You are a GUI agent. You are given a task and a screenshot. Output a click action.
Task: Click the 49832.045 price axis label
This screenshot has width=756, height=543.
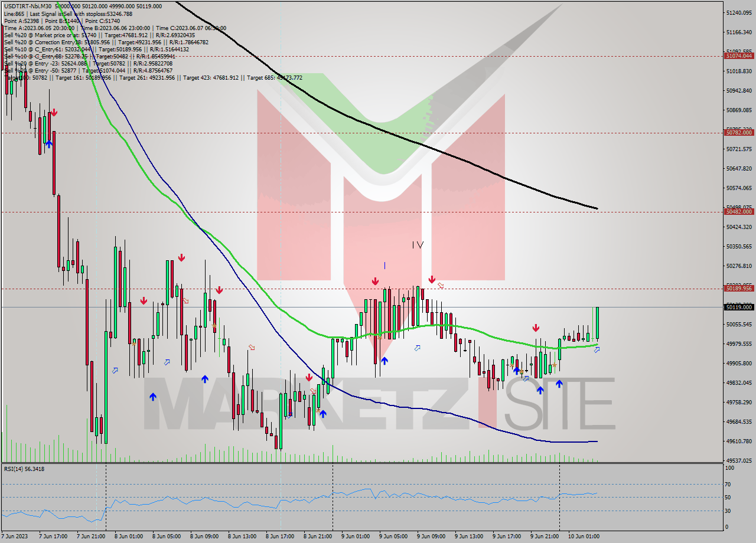pyautogui.click(x=741, y=382)
